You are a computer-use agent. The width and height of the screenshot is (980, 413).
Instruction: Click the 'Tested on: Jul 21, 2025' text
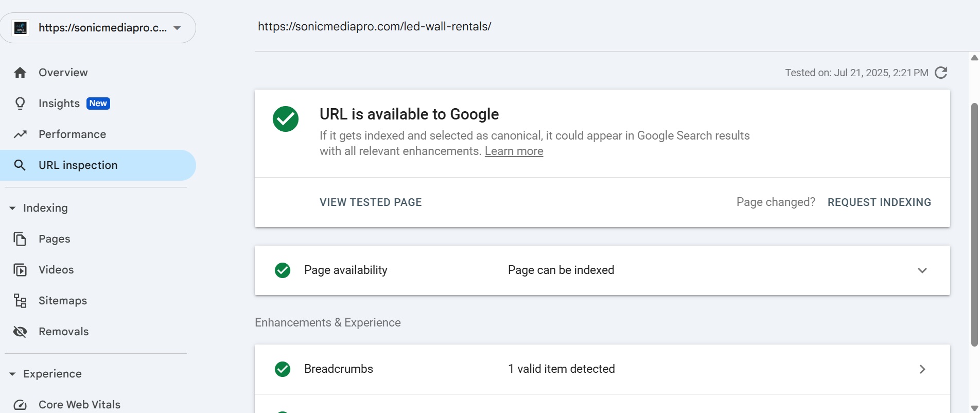856,73
